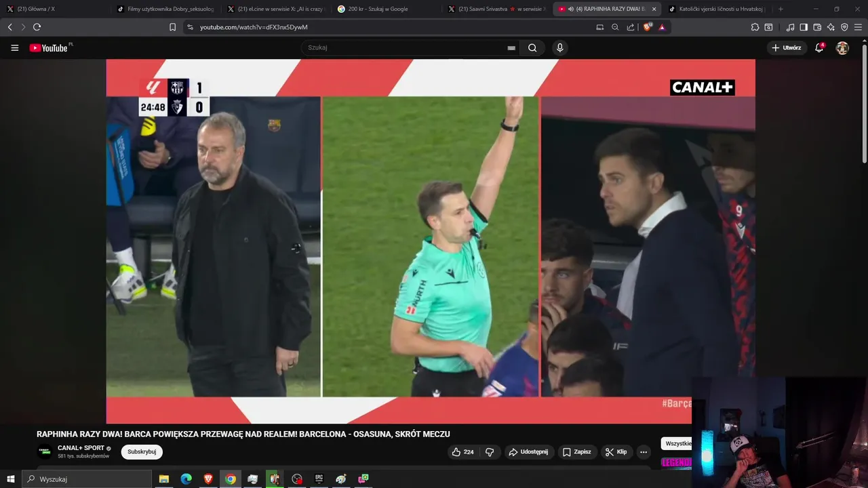Open the Brave Wallet icon

coord(817,27)
